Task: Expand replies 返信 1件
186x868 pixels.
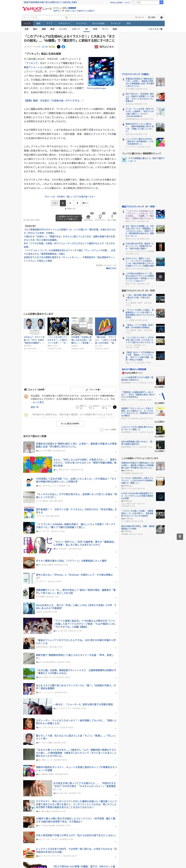Action: (x=34, y=407)
